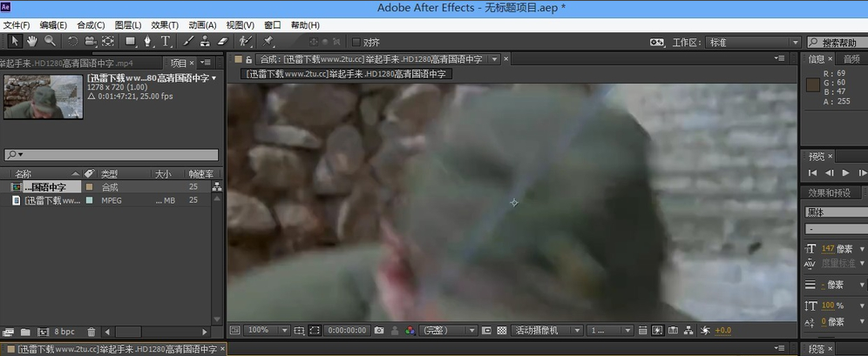Click the 合成 row label color swatch
This screenshot has height=356, width=868.
(x=89, y=187)
